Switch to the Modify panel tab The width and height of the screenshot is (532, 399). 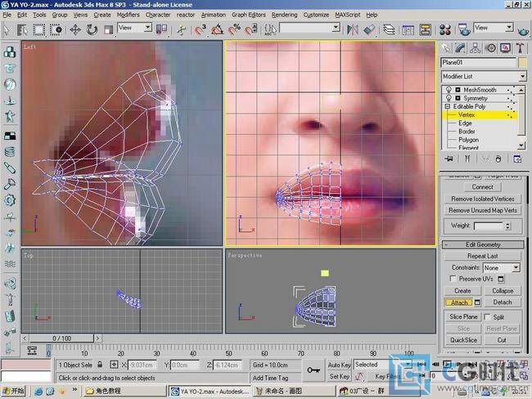coord(461,48)
